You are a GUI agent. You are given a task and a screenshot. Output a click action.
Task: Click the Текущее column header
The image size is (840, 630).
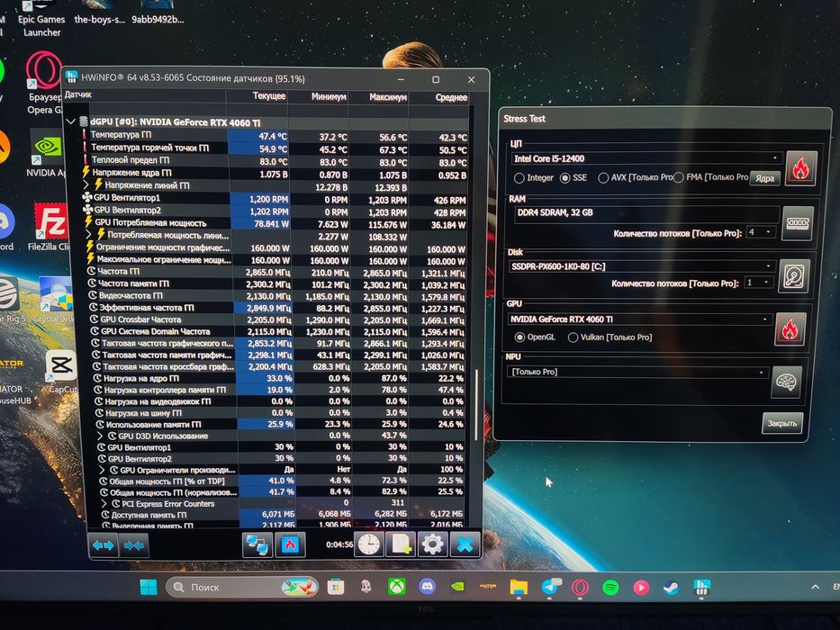257,96
